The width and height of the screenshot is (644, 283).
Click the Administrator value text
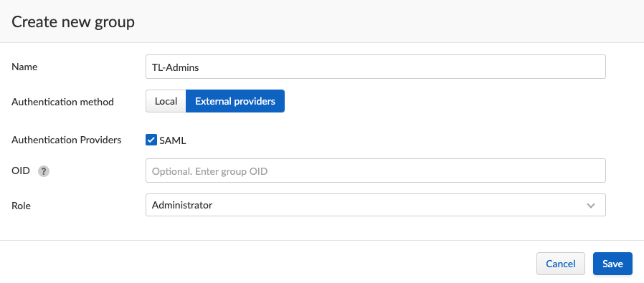182,205
